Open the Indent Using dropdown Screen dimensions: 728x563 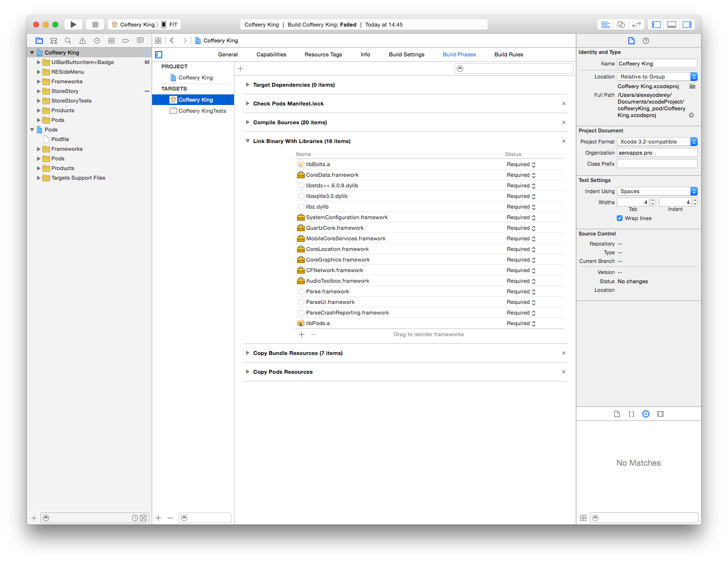[x=657, y=192]
